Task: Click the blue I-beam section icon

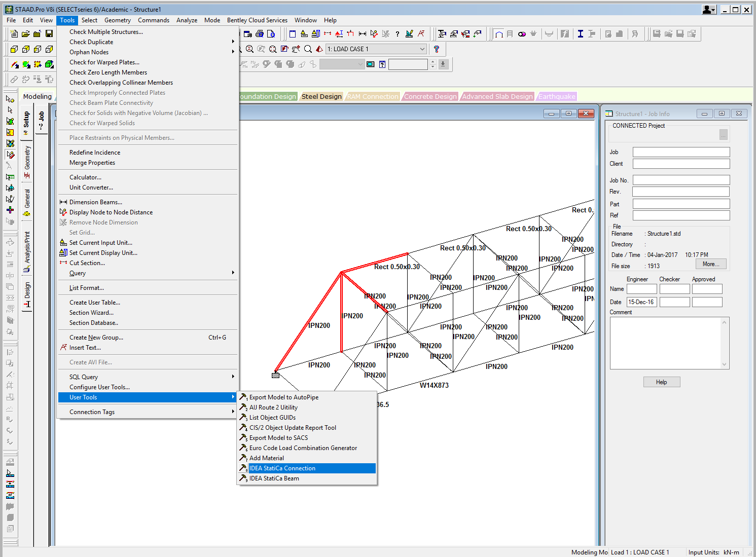Action: [x=580, y=34]
